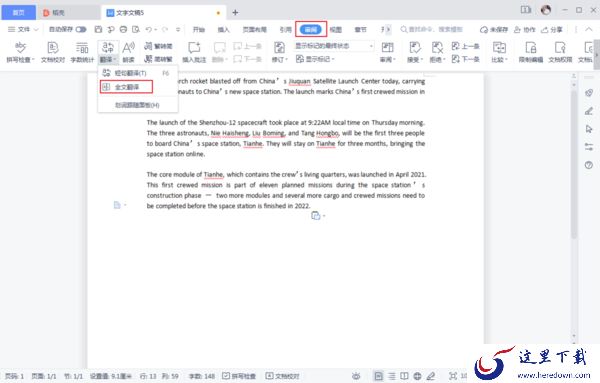Click the print icon in quick toolbar
The width and height of the screenshot is (600, 383).
pyautogui.click(x=123, y=29)
